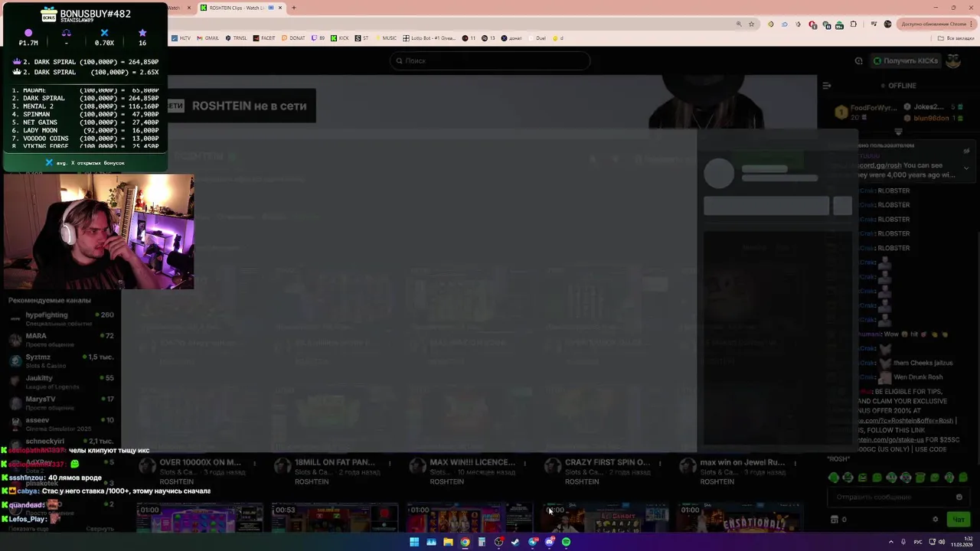
Task: Open a new browser tab with plus button
Action: [294, 8]
